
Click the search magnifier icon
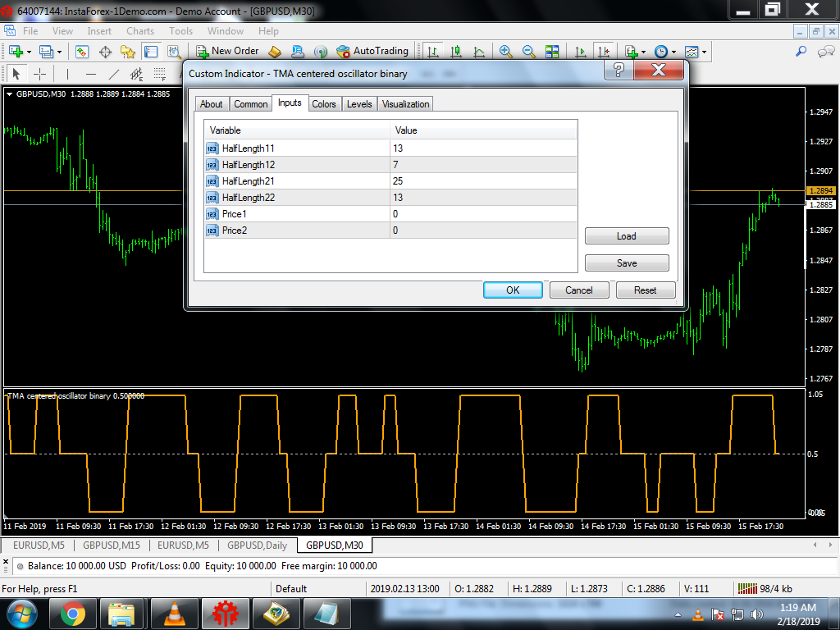(x=801, y=52)
